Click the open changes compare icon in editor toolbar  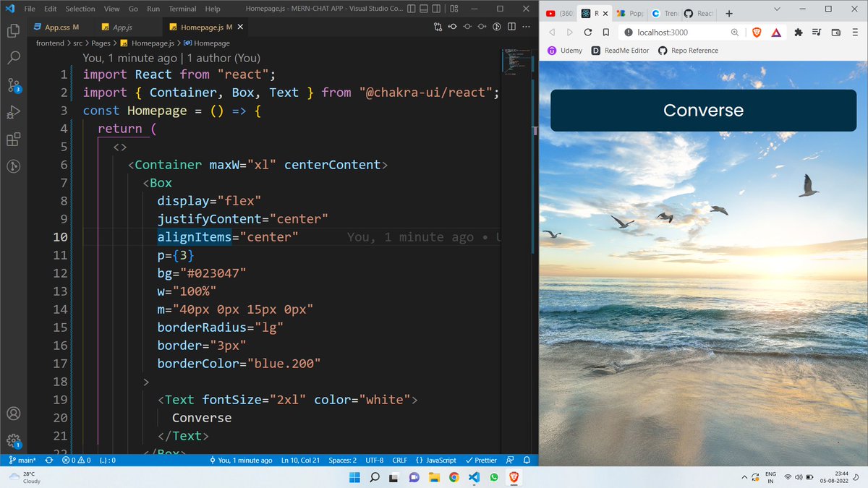coord(438,27)
